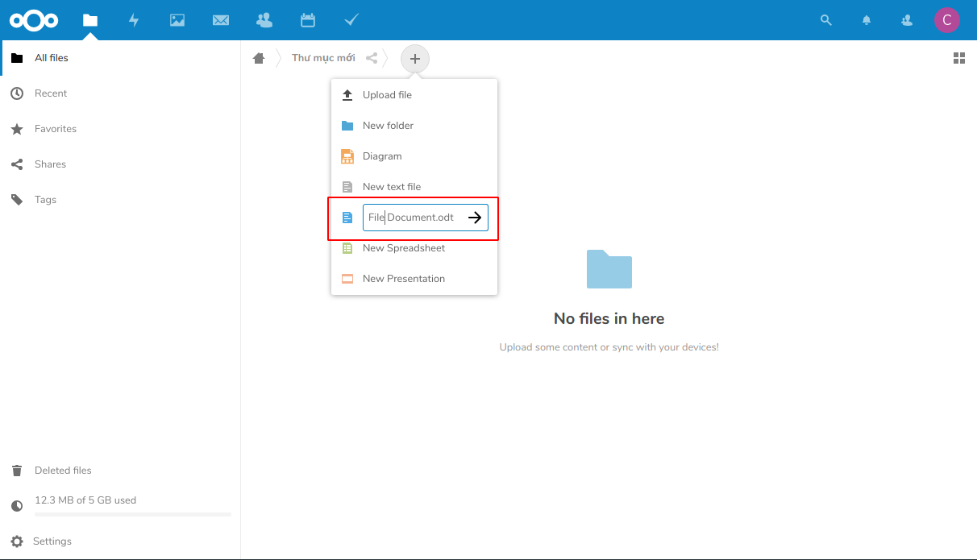Open All files in sidebar
977x560 pixels.
coord(121,58)
